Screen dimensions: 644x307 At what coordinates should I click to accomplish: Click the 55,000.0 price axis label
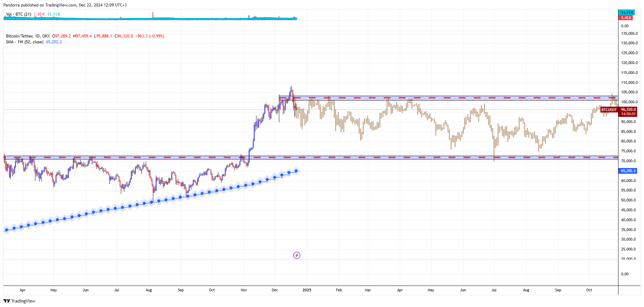(628, 190)
